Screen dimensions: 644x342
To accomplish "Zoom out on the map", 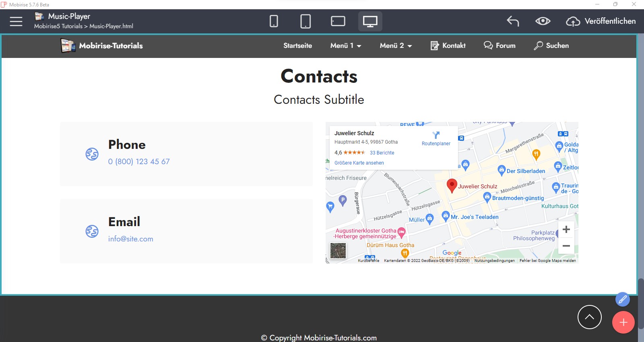I will pos(566,246).
